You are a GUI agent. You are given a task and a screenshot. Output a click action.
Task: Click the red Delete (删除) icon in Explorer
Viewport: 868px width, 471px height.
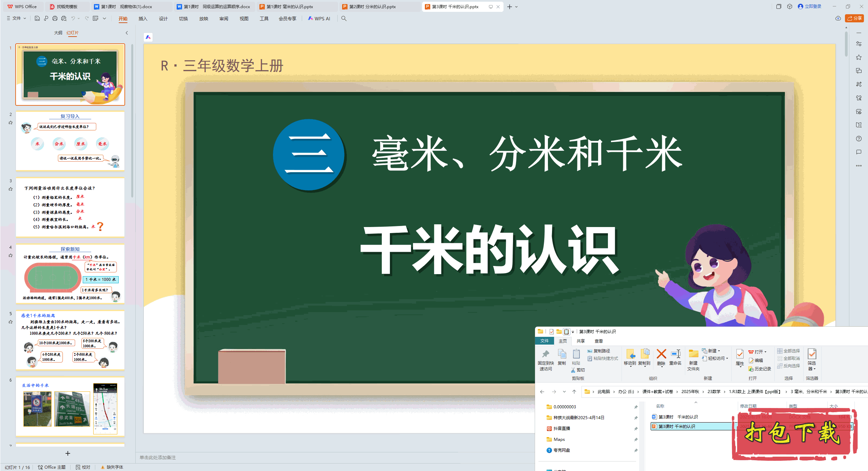pos(661,354)
